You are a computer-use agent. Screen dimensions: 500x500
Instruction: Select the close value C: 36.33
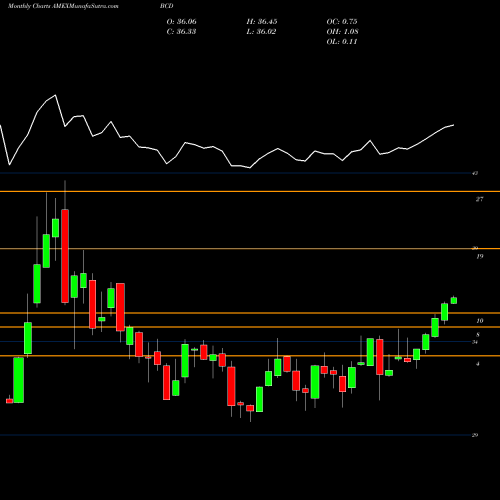(x=182, y=32)
